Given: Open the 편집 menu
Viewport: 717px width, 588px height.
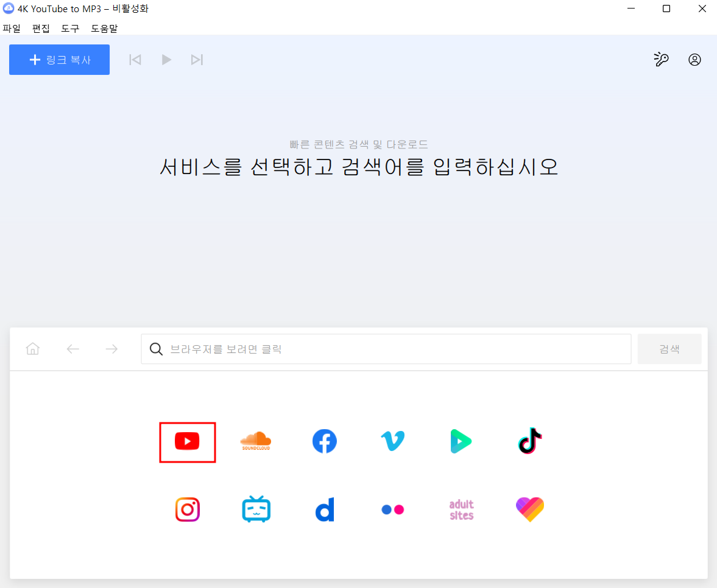Looking at the screenshot, I should click(x=41, y=29).
